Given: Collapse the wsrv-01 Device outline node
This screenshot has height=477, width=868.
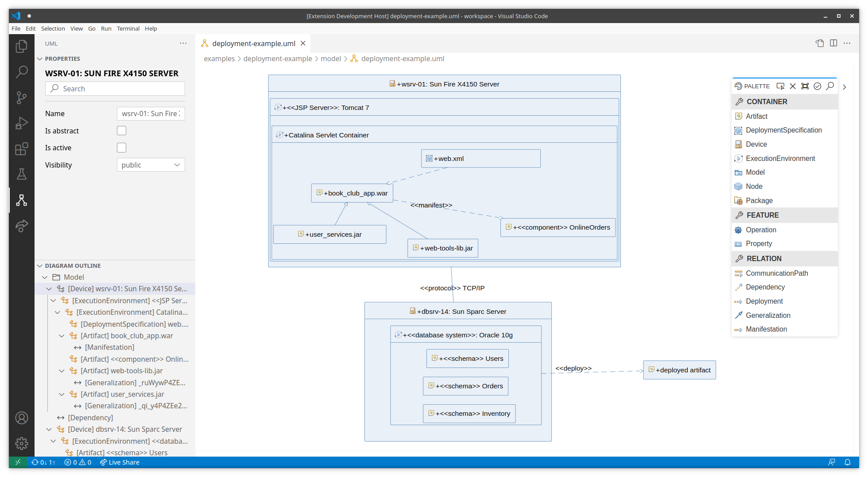Looking at the screenshot, I should 49,289.
